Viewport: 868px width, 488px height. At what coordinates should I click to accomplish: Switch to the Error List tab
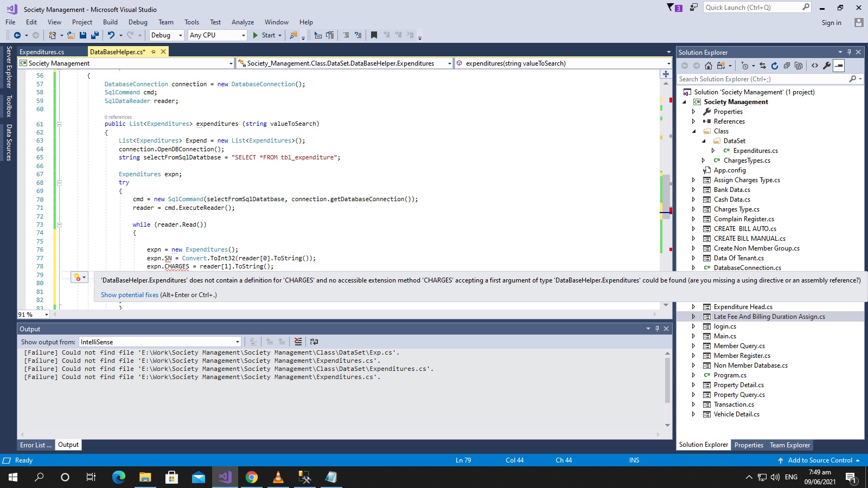[36, 445]
